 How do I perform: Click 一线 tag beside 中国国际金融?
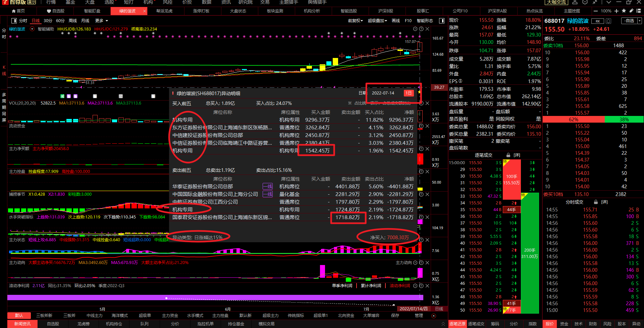(268, 194)
